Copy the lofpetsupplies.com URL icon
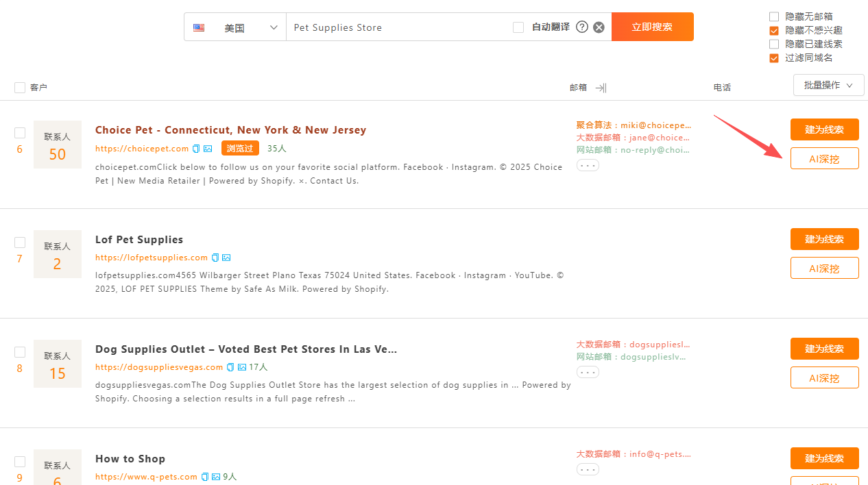The height and width of the screenshot is (485, 868). (215, 258)
